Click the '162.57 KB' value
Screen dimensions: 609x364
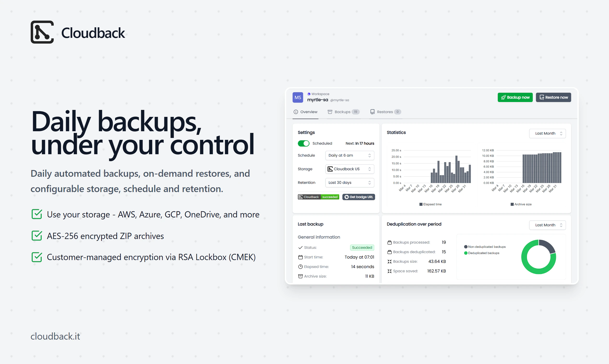(436, 271)
